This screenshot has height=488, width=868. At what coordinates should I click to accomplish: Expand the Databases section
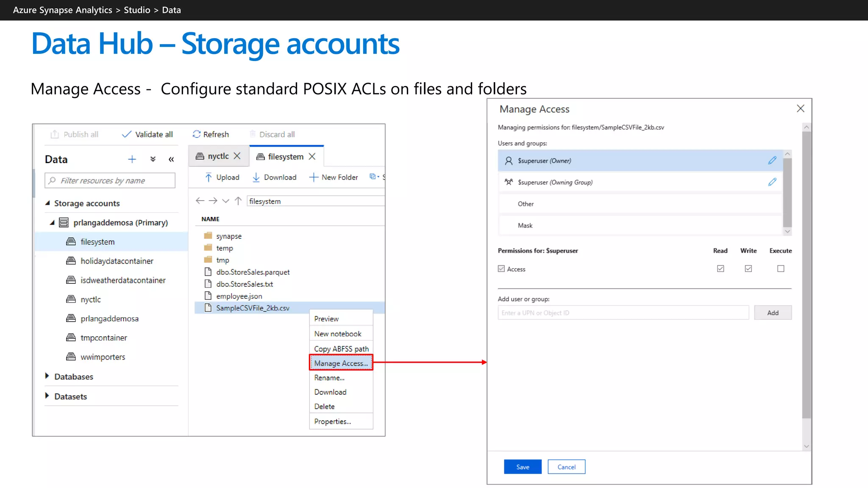pos(47,376)
